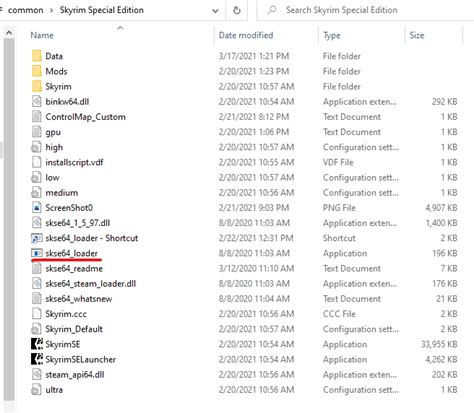Click the Data folder icon
The height and width of the screenshot is (413, 474).
pyautogui.click(x=37, y=56)
